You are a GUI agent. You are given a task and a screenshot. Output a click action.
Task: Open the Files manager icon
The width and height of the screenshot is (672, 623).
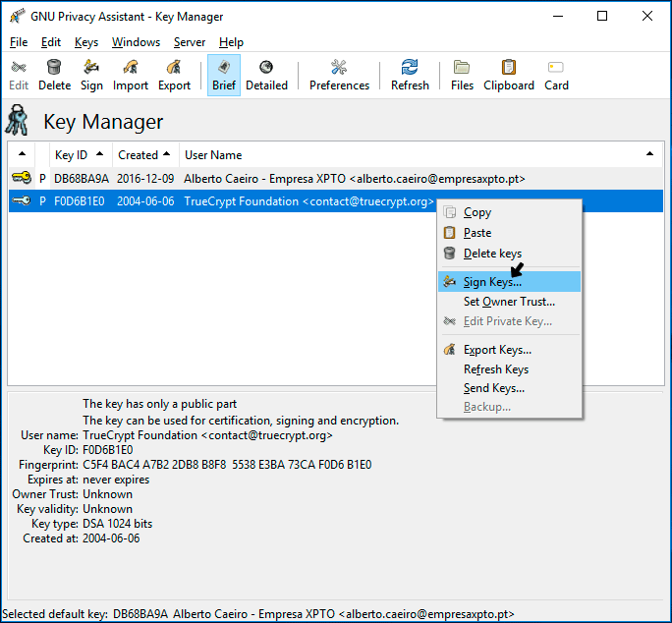coord(462,75)
